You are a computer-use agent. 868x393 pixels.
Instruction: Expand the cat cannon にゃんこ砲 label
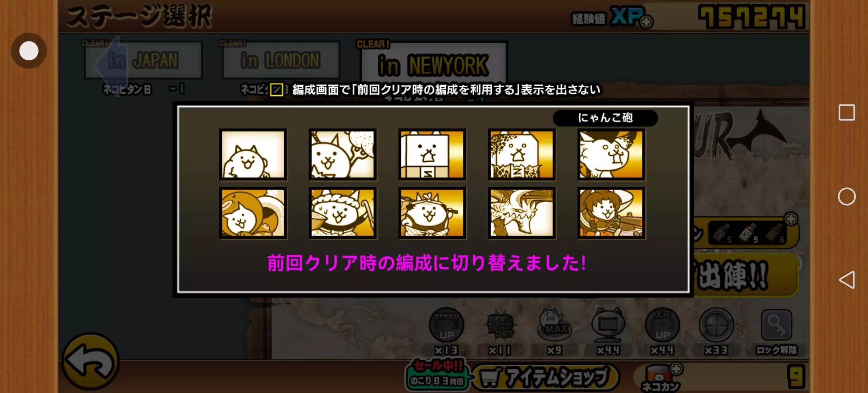[x=605, y=118]
